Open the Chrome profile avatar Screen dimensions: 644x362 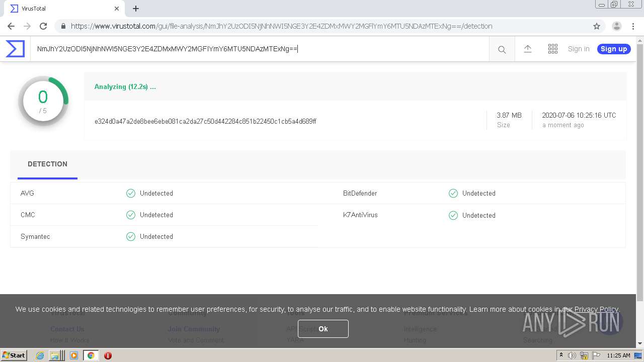click(616, 26)
